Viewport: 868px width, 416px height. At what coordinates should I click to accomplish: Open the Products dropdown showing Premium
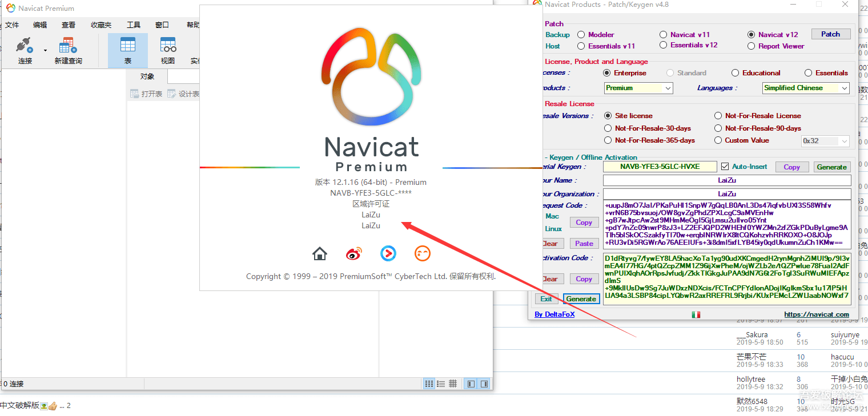(638, 88)
